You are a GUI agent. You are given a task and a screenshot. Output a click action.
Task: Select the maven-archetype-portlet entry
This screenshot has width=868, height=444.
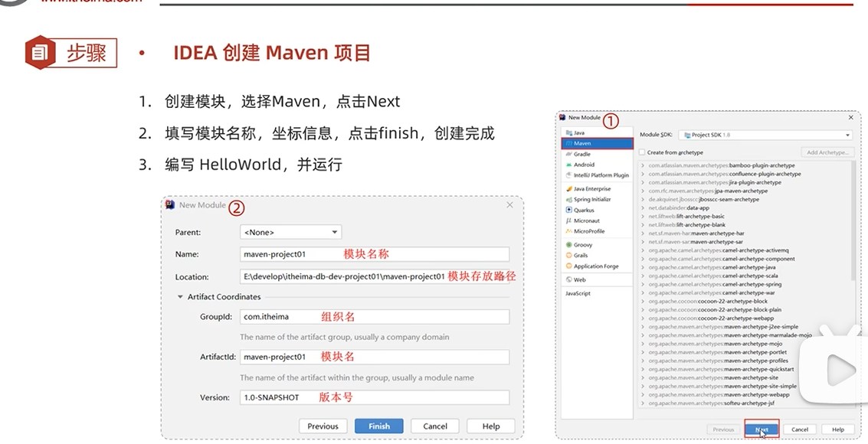pyautogui.click(x=717, y=352)
